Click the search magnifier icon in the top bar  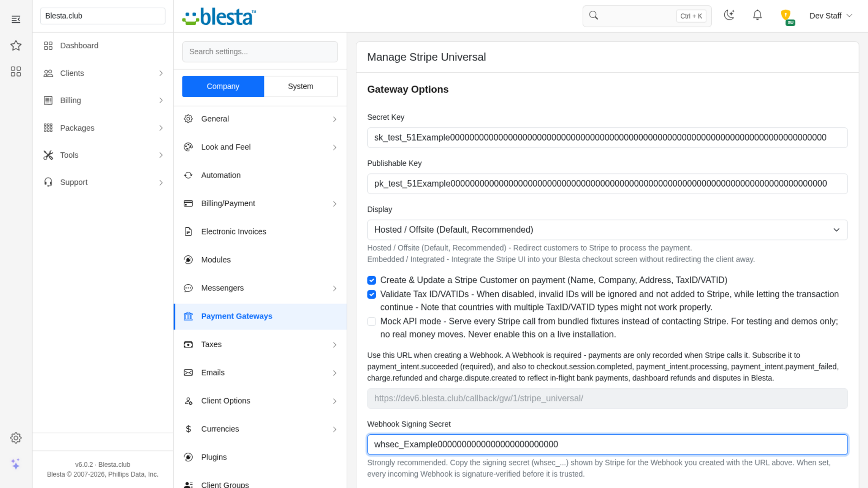pos(594,15)
